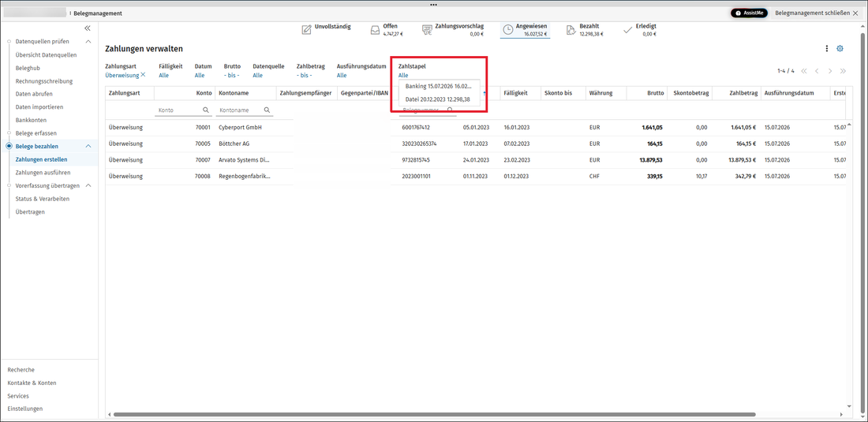This screenshot has width=868, height=422.
Task: Open table settings gear icon
Action: (x=840, y=49)
